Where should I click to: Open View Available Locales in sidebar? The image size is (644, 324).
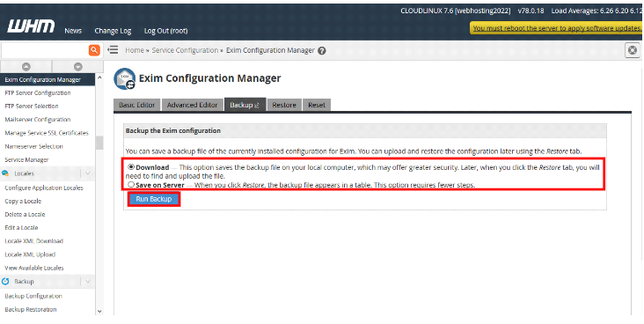(x=34, y=268)
